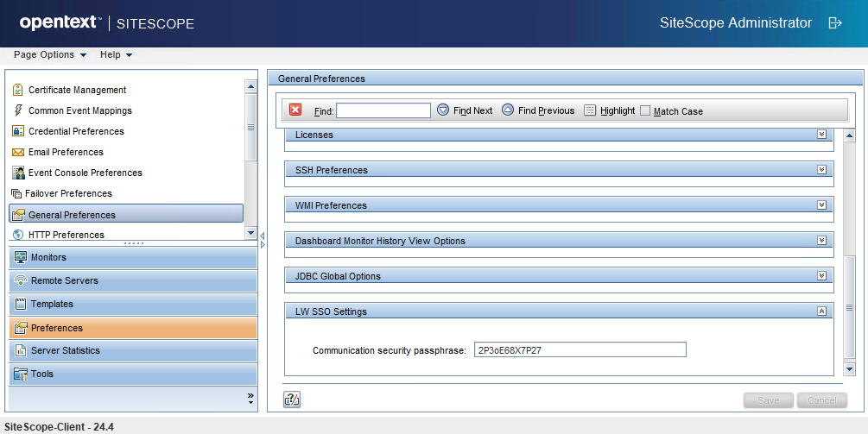Open the Monitors context panel
Screen dimensions: 868x434
click(x=133, y=257)
